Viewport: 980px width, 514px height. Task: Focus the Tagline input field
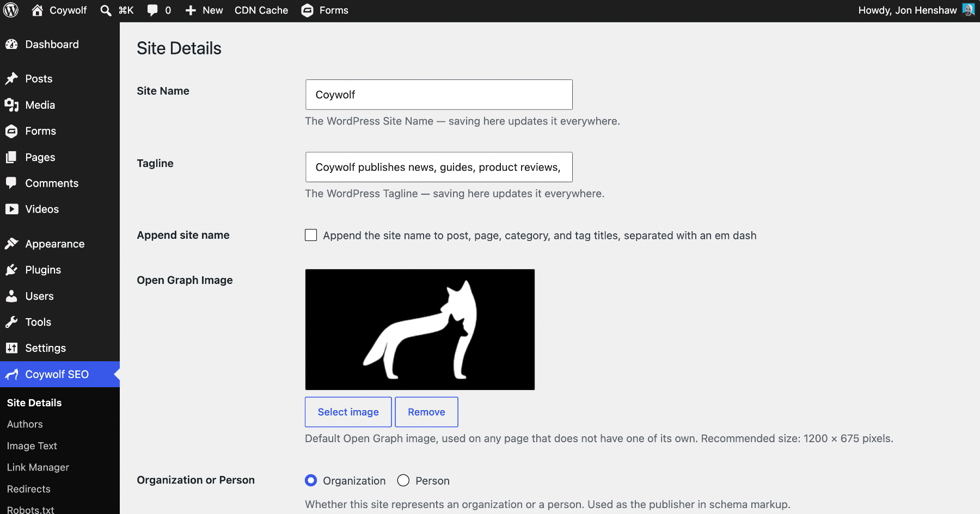click(439, 167)
